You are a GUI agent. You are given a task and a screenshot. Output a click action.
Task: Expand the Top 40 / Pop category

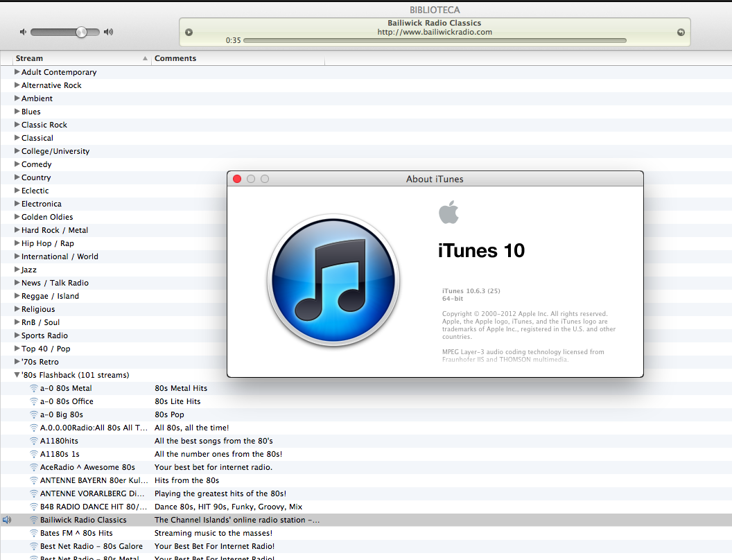[x=17, y=348]
